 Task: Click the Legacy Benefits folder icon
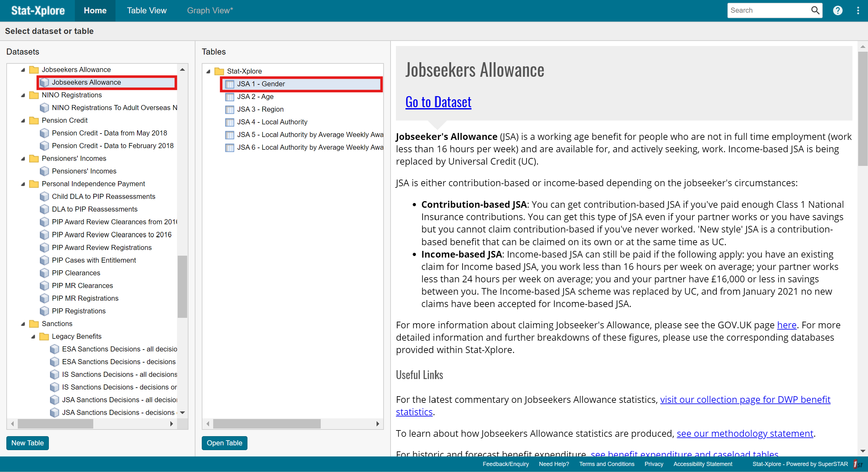(44, 337)
